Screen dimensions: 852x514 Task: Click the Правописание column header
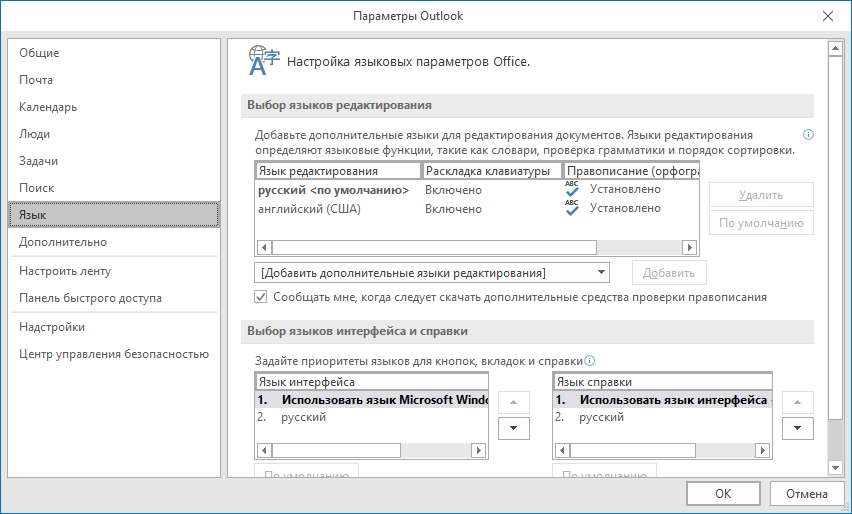631,171
